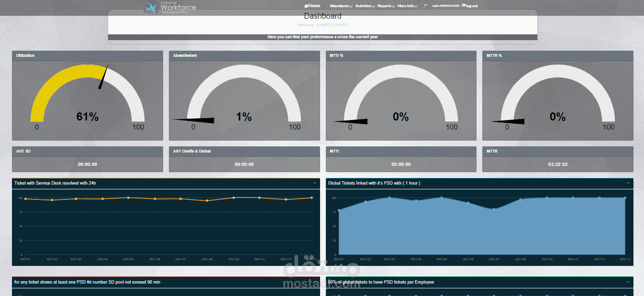Open the Reports dropdown
Viewport: 644px width, 296px height.
(386, 6)
